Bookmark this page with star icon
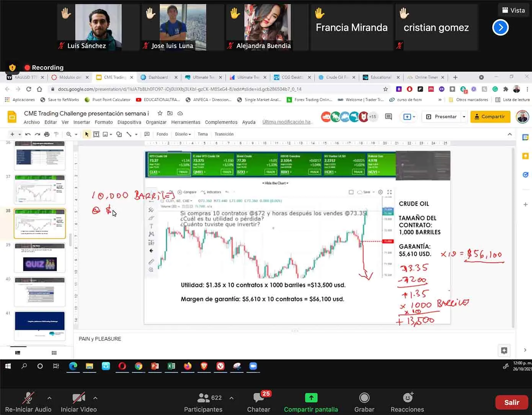This screenshot has height=415, width=532. coord(385,89)
